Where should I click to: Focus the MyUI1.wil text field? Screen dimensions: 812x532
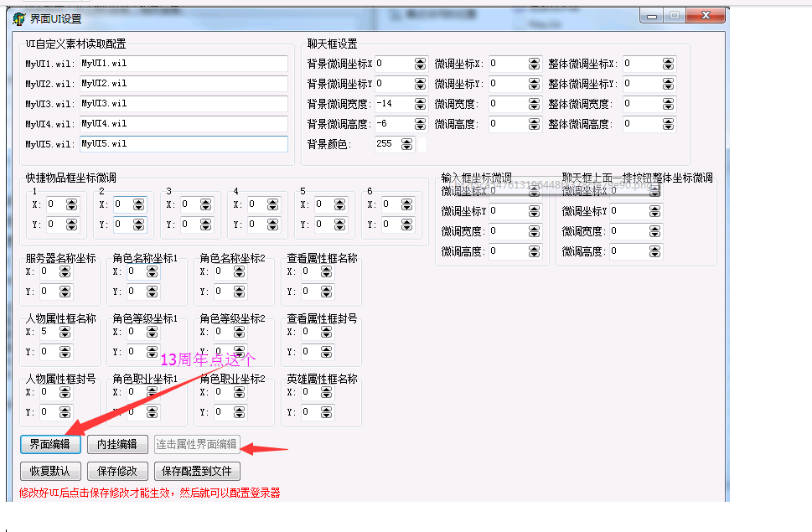click(x=183, y=64)
